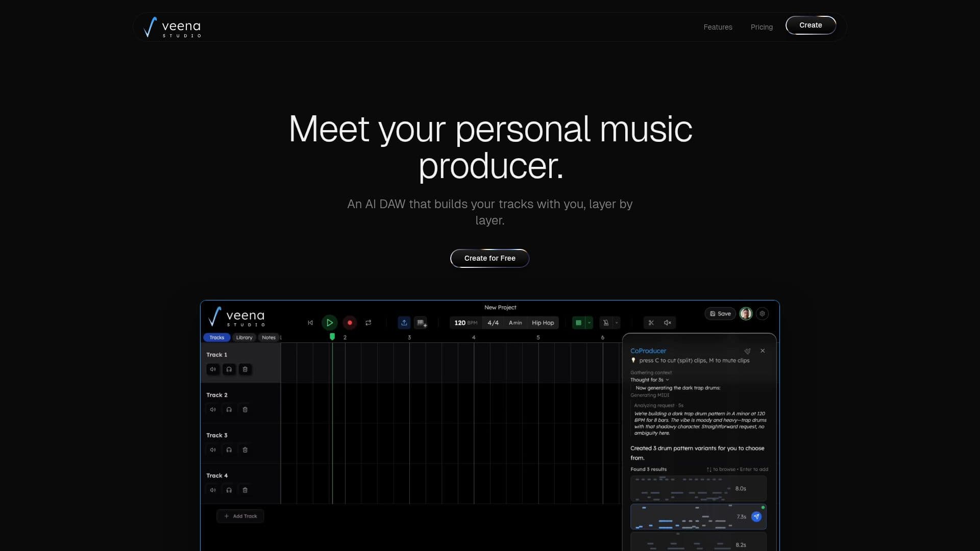
Task: Start playback with the green play button
Action: 330,323
